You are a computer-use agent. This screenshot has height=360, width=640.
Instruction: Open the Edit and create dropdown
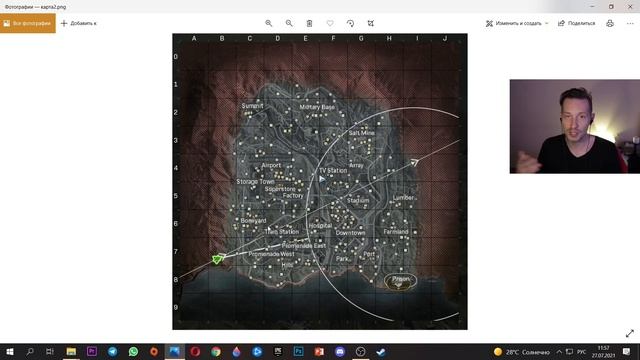[517, 23]
